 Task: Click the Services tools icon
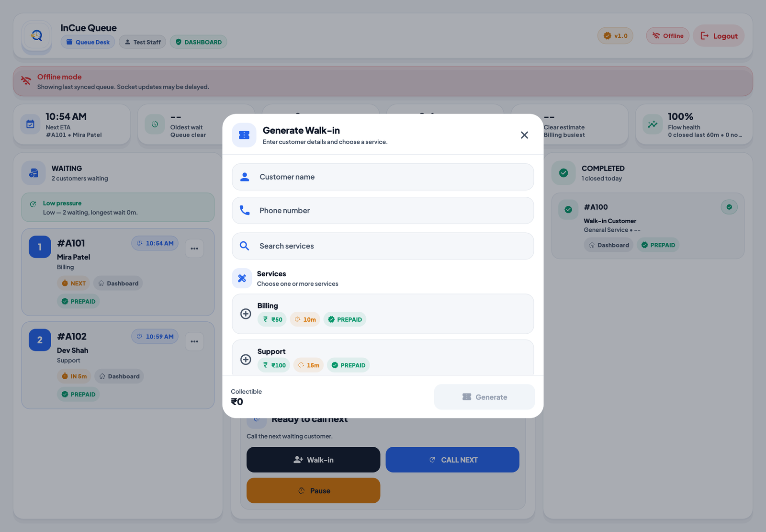[x=242, y=278]
